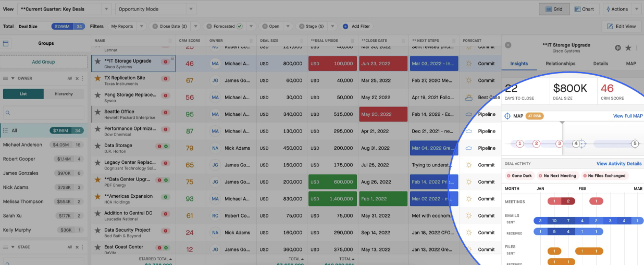Click green indicator badge on Americas Expansion
Image resolution: width=644 pixels, height=265 pixels.
point(166,197)
